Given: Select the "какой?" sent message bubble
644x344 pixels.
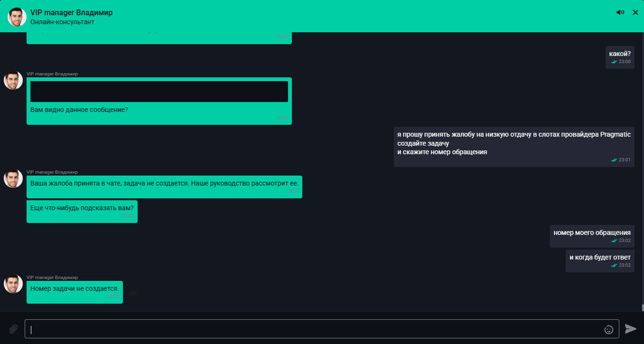Looking at the screenshot, I should click(620, 57).
